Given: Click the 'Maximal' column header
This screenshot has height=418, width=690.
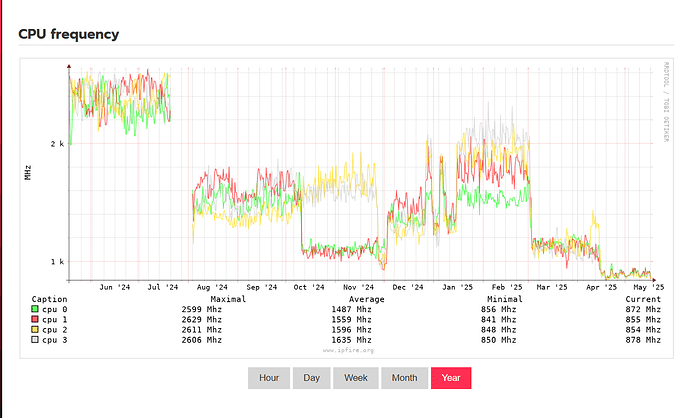Looking at the screenshot, I should (x=228, y=299).
